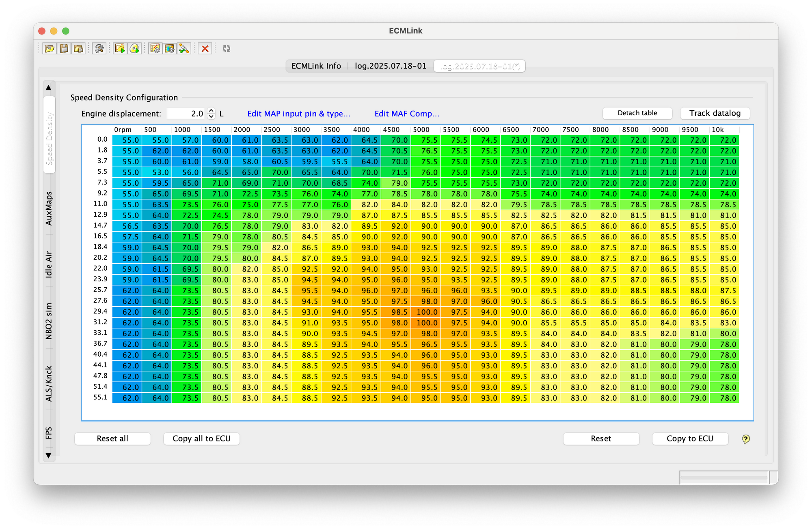Image resolution: width=812 pixels, height=529 pixels.
Task: Select the 29.4 row label
Action: [x=100, y=312]
